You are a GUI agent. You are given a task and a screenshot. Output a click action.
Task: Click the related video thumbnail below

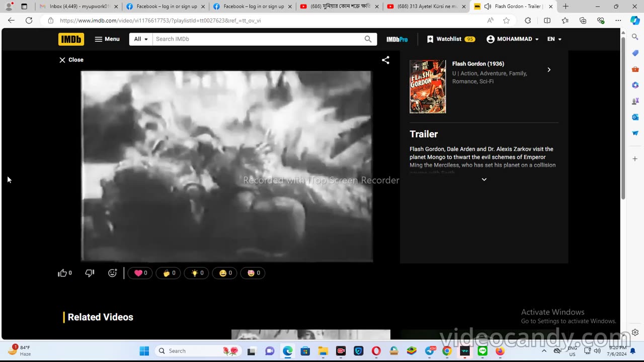pyautogui.click(x=310, y=335)
